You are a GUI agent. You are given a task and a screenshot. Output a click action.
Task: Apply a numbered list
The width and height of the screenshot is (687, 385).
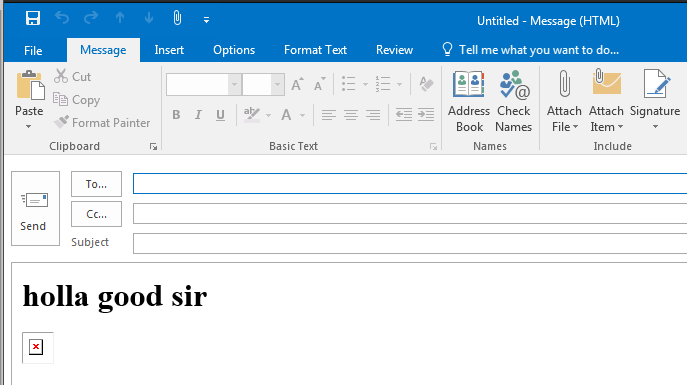[382, 84]
